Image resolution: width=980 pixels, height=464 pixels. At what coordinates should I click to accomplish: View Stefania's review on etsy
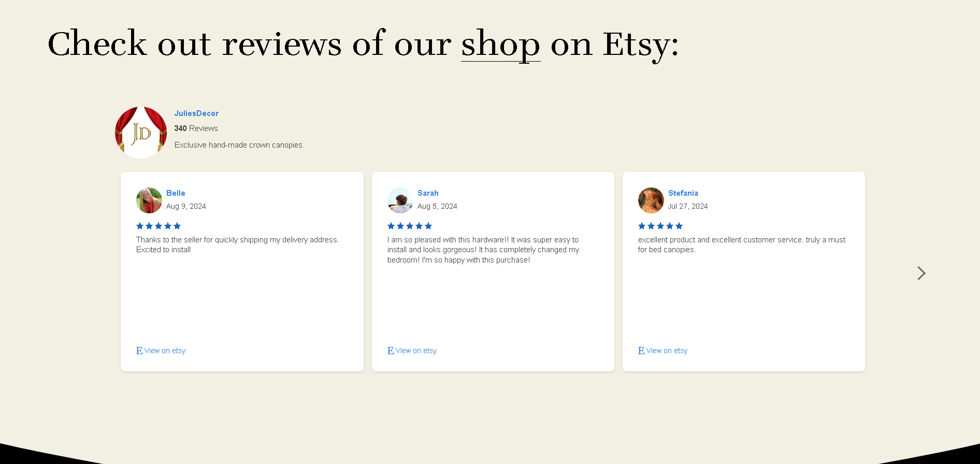click(x=667, y=351)
